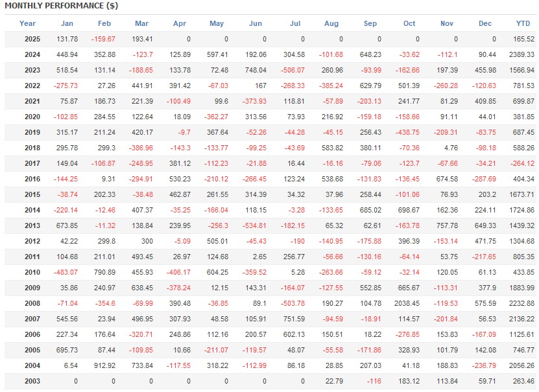Click the 2023 July loss -506.07

pos(293,70)
